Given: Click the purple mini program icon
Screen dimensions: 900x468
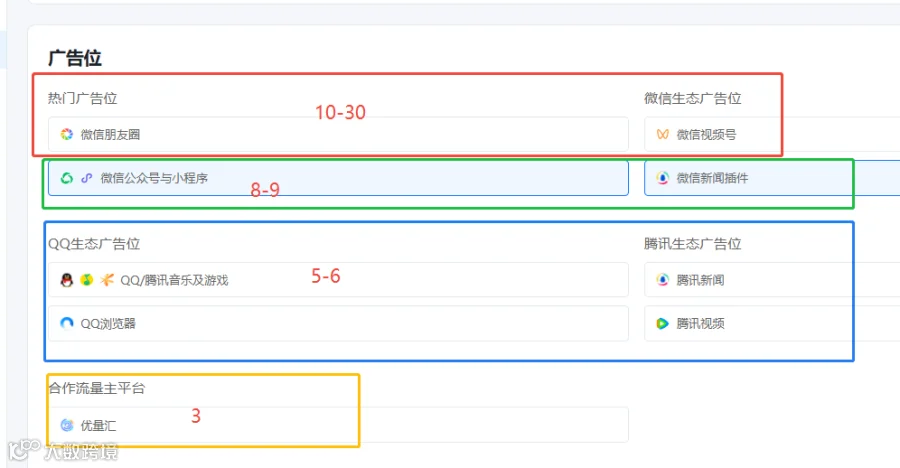Looking at the screenshot, I should click(87, 178).
